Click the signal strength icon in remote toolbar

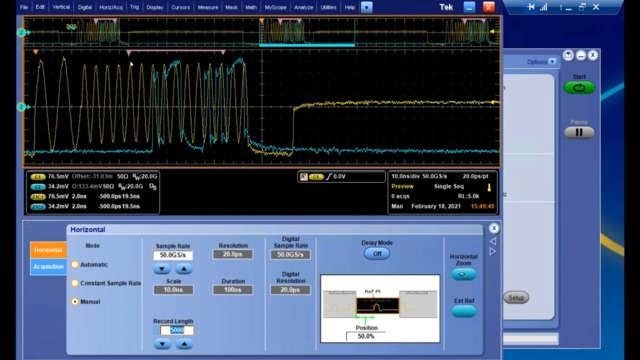click(543, 7)
